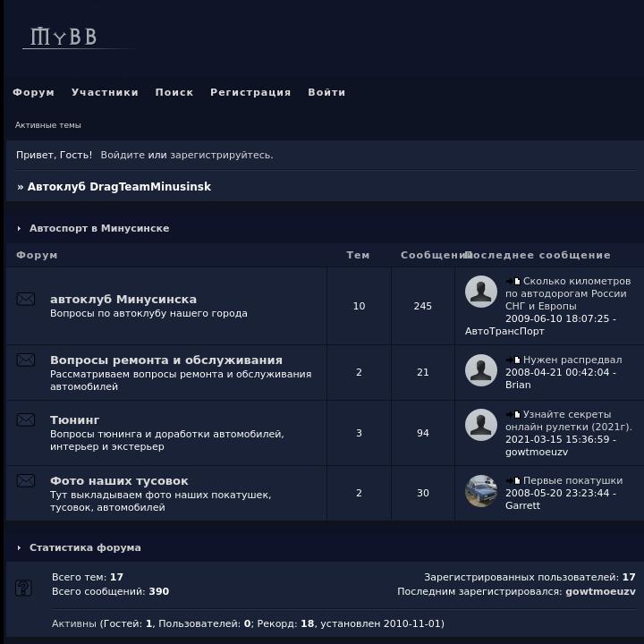Image resolution: width=644 pixels, height=644 pixels.
Task: Click topic count 10 for автоклуб Минусинска
Action: 359,306
